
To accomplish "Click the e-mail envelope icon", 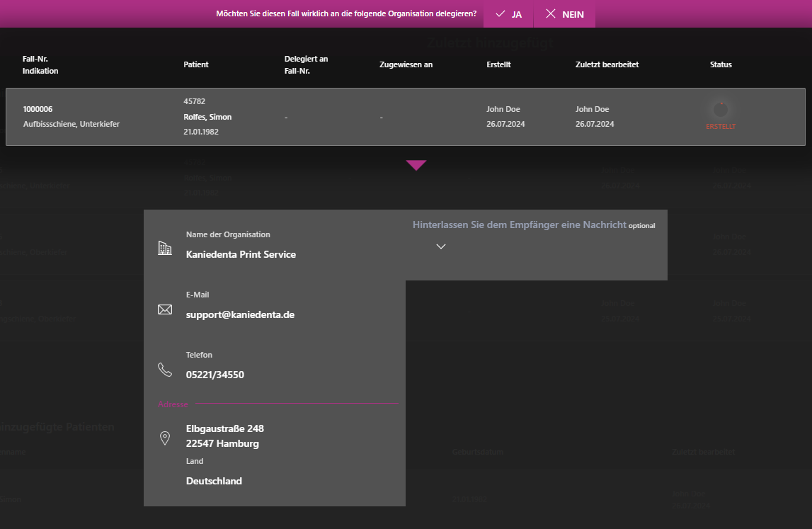I will click(x=165, y=309).
